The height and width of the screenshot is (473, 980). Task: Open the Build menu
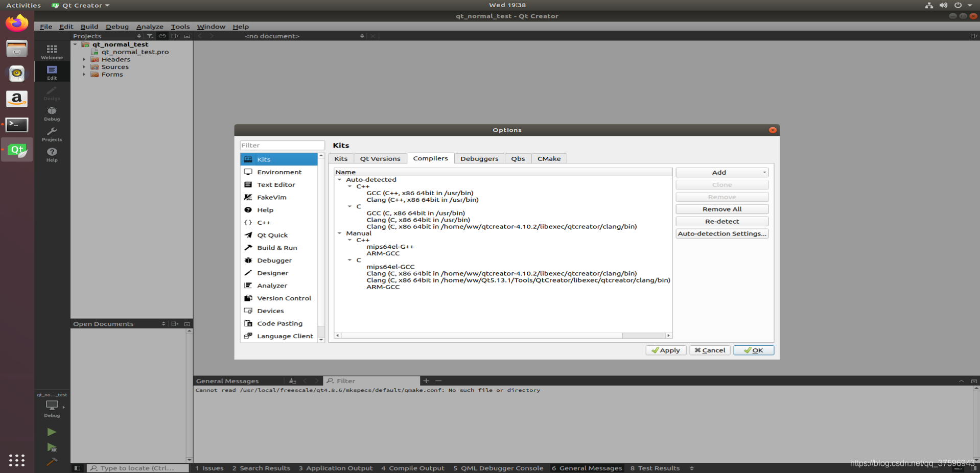point(89,27)
